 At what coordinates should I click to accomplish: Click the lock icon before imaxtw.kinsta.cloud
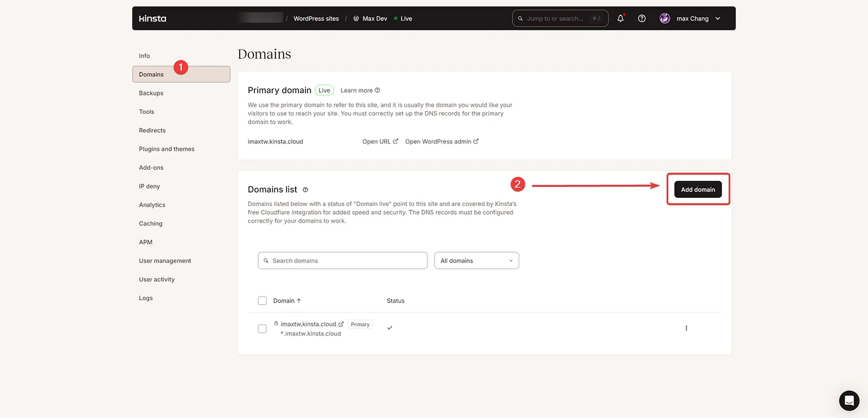(276, 323)
